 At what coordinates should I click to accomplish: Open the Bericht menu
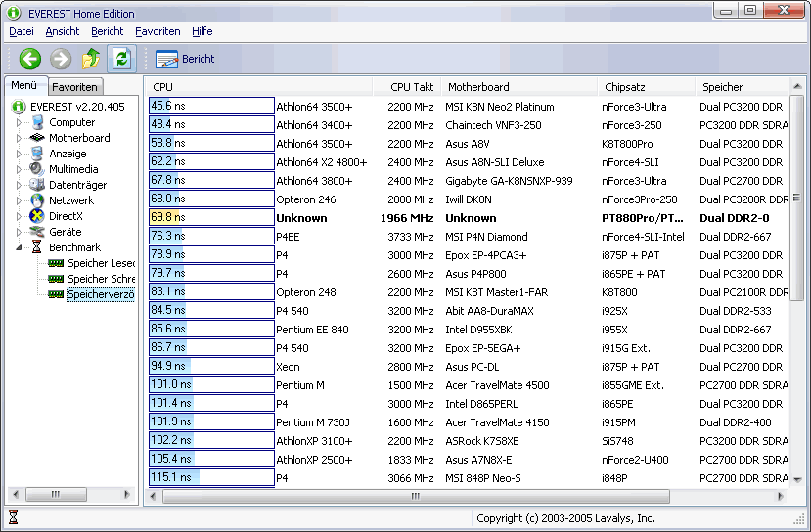tap(107, 31)
